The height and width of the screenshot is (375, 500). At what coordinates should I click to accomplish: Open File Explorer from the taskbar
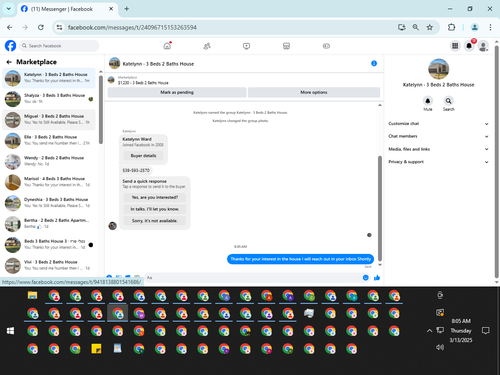click(32, 295)
